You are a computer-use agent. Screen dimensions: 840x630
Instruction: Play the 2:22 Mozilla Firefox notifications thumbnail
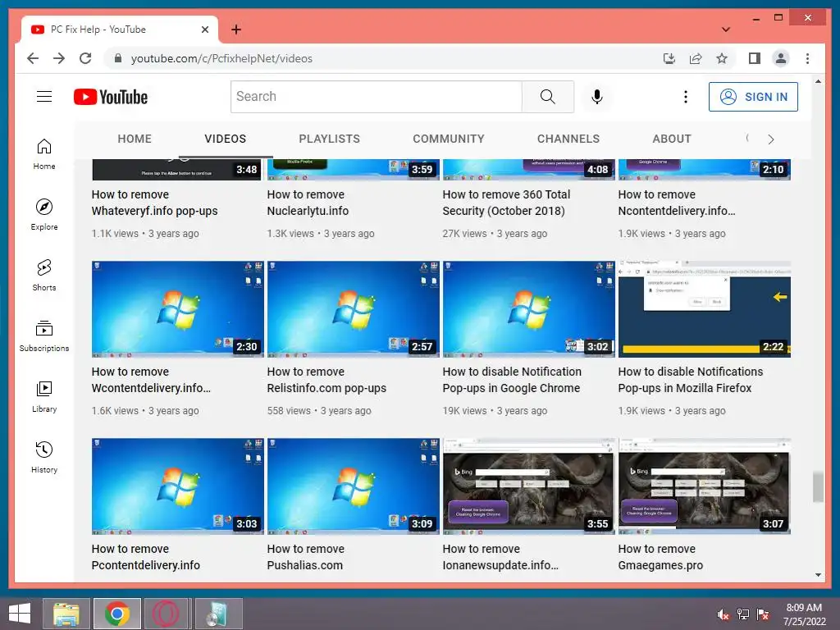705,309
